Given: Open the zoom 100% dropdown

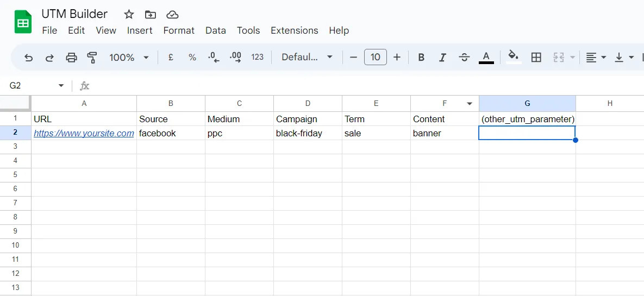Looking at the screenshot, I should click(129, 58).
